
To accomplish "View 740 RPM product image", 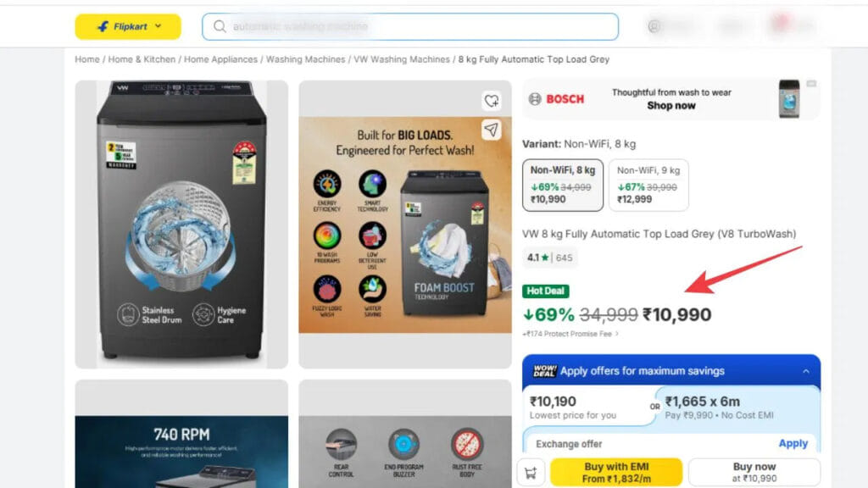I will click(x=181, y=434).
